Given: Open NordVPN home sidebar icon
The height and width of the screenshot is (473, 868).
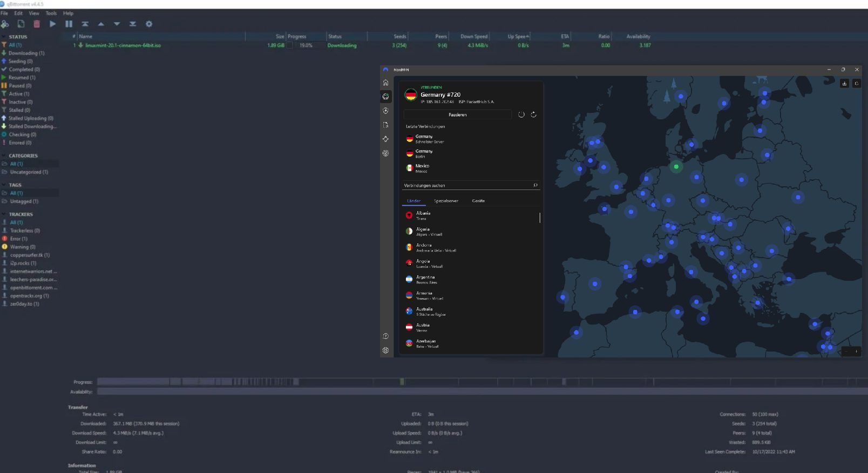Looking at the screenshot, I should pyautogui.click(x=385, y=83).
